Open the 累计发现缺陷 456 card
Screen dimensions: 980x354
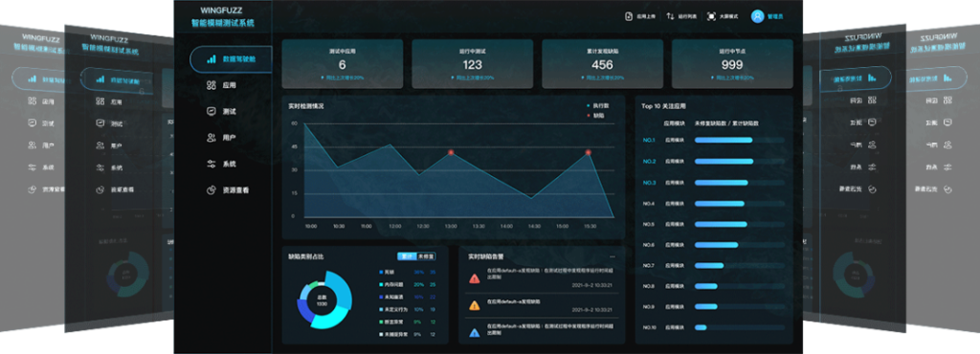603,64
